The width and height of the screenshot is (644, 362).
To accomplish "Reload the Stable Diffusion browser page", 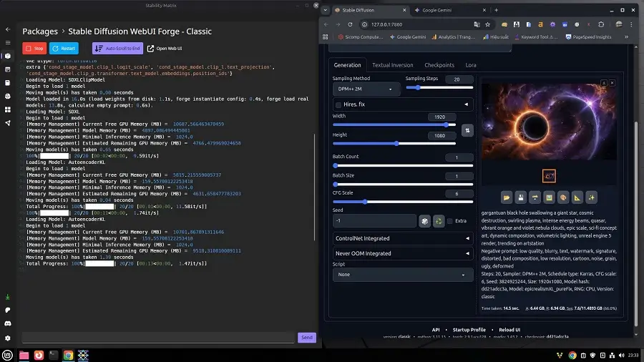I will point(350,24).
